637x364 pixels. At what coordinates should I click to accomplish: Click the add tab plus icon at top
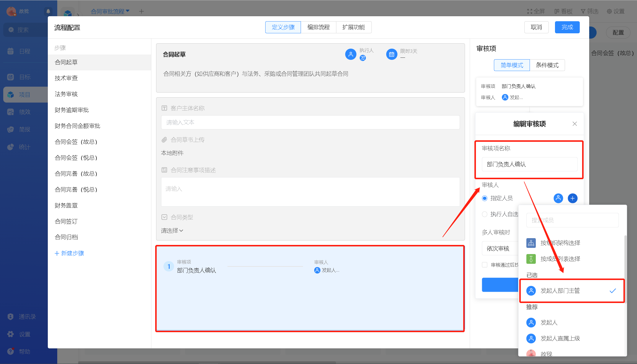coord(141,11)
